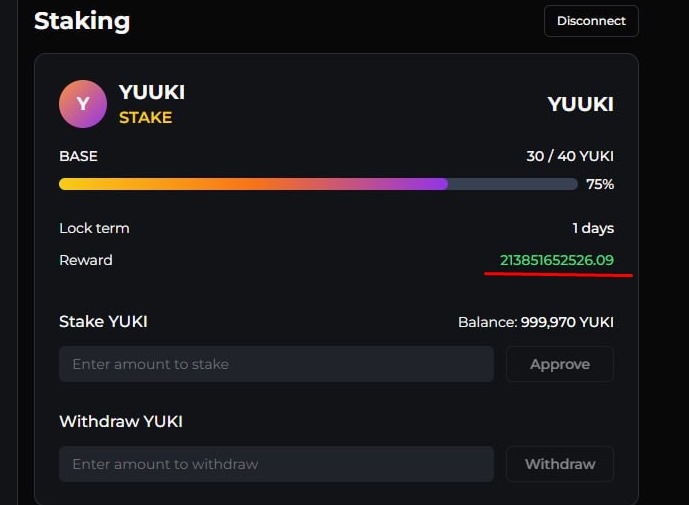The height and width of the screenshot is (505, 689).
Task: Select the green reward amount value
Action: 556,260
